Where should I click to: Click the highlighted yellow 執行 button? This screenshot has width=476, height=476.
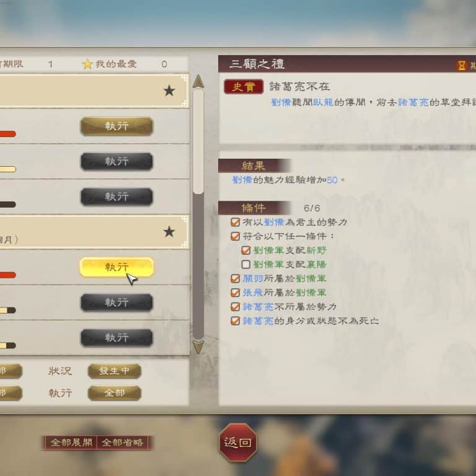(x=117, y=267)
